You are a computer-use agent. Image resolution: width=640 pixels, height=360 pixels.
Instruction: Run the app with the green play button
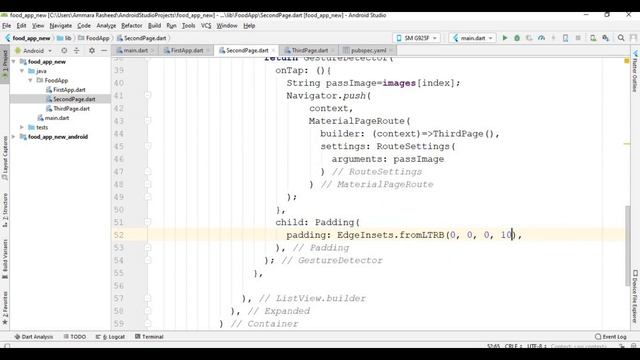click(x=504, y=38)
